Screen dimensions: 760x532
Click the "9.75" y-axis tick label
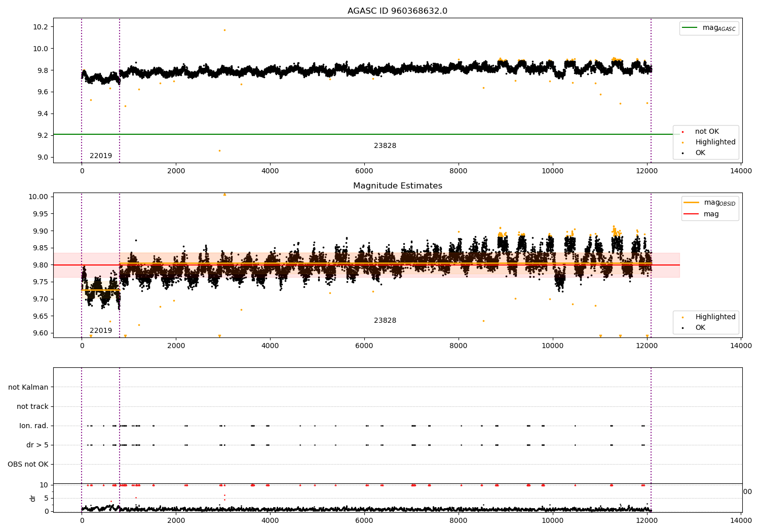(42, 282)
